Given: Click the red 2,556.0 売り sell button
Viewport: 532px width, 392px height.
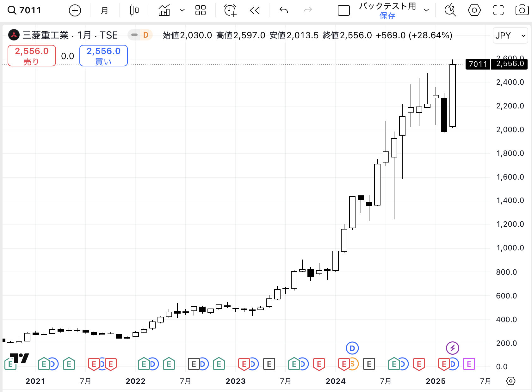Looking at the screenshot, I should pyautogui.click(x=32, y=56).
